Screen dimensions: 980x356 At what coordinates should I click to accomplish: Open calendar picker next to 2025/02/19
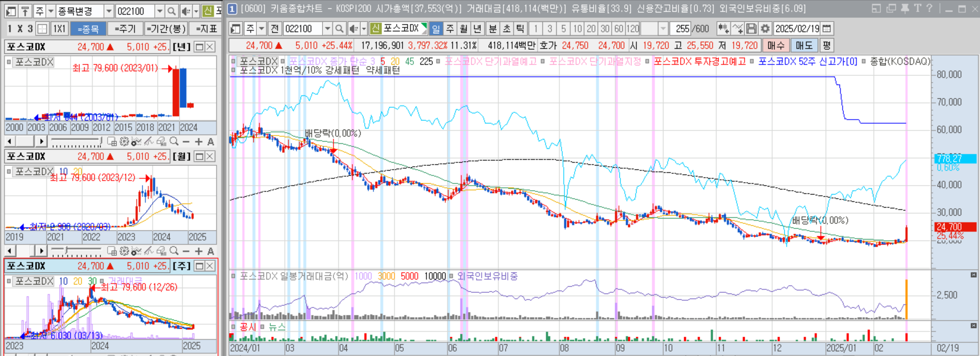tap(827, 29)
